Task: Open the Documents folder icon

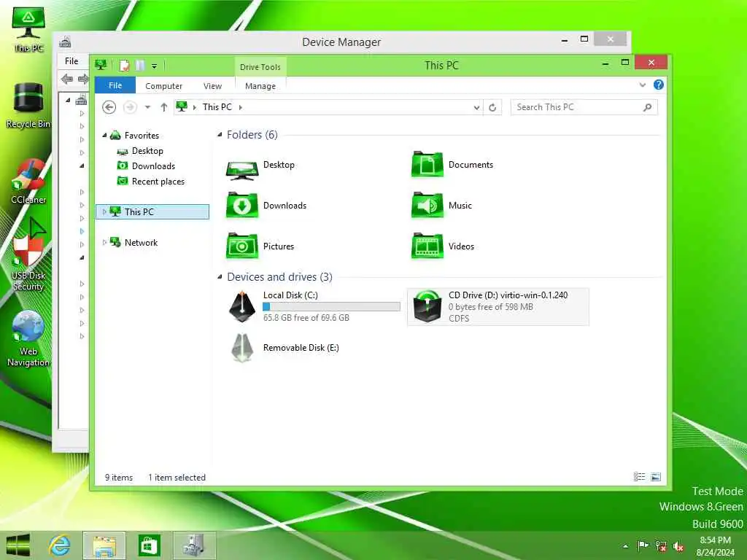Action: [427, 164]
